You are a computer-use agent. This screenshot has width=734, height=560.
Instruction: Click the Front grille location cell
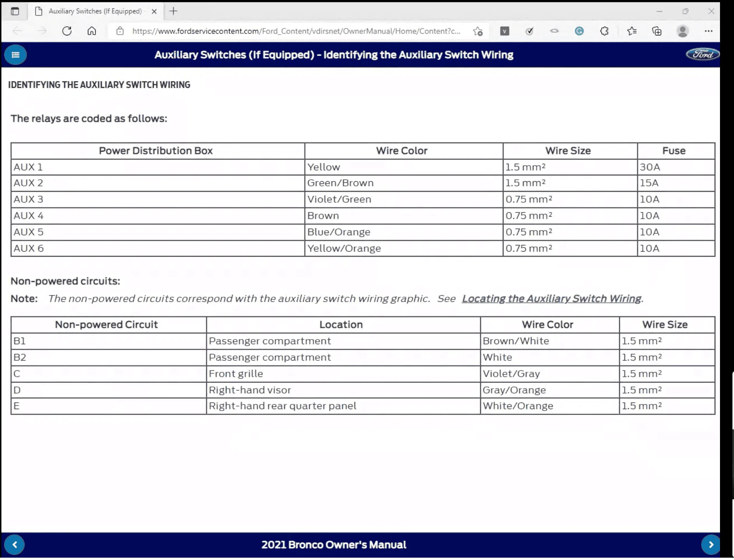[343, 374]
